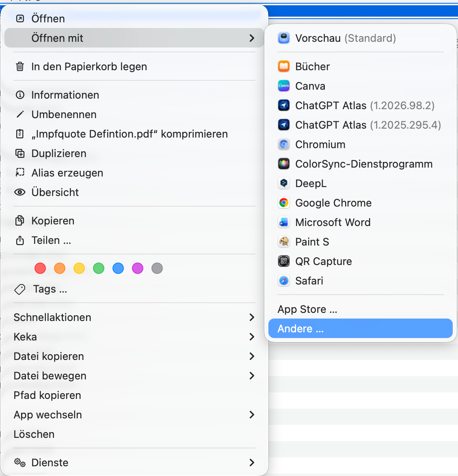The height and width of the screenshot is (476, 458).
Task: Open file with Vorschau app icon
Action: point(284,38)
